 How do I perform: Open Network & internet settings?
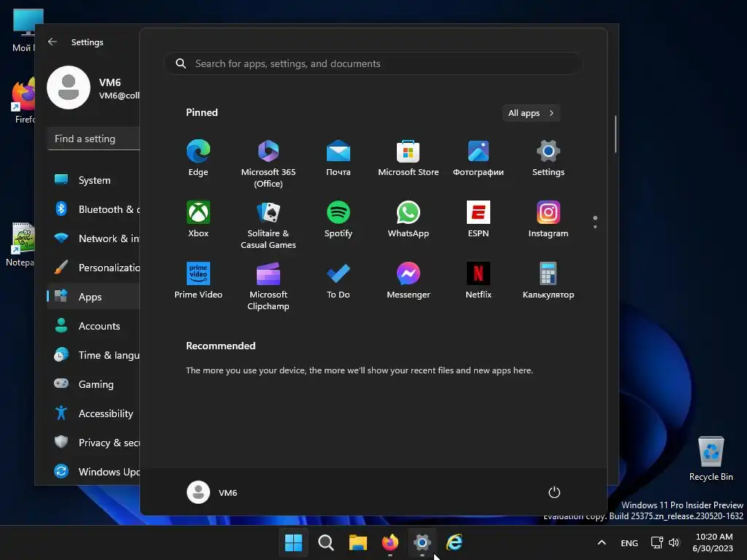pos(93,238)
